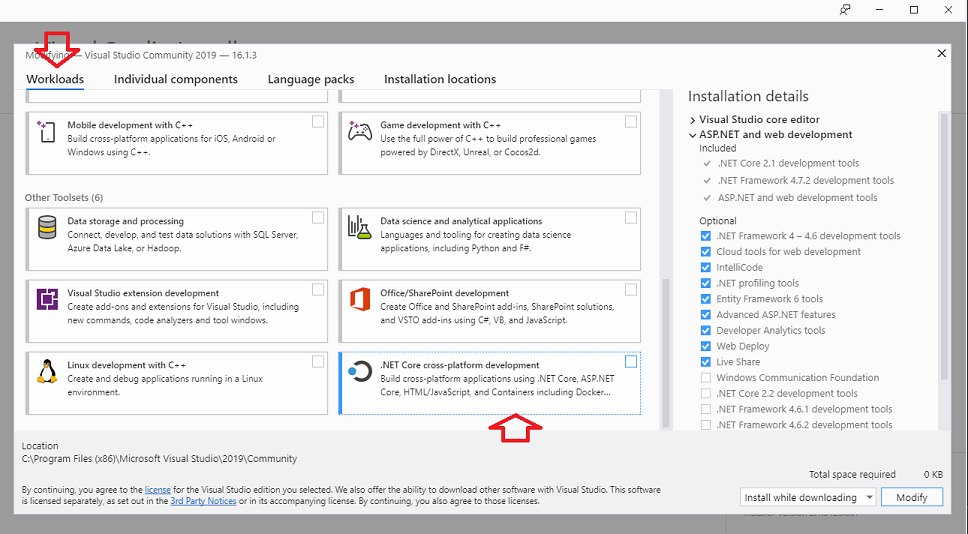Uncheck Entity Framework 6 tools

706,299
